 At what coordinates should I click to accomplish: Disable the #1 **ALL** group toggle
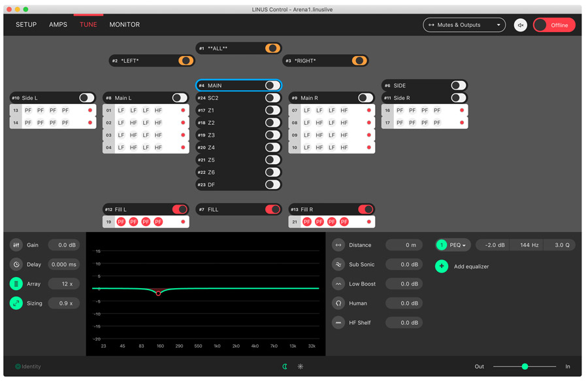point(272,48)
